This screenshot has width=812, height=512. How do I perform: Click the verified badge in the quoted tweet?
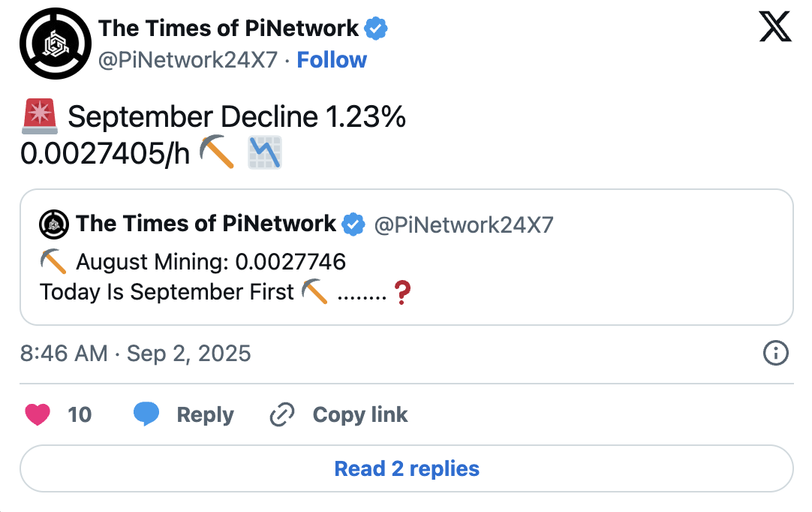click(x=353, y=224)
